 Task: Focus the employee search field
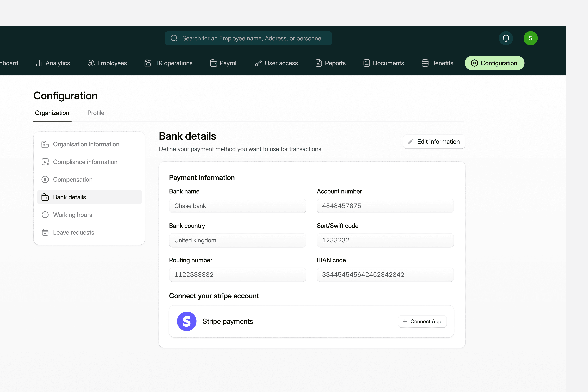pos(248,38)
